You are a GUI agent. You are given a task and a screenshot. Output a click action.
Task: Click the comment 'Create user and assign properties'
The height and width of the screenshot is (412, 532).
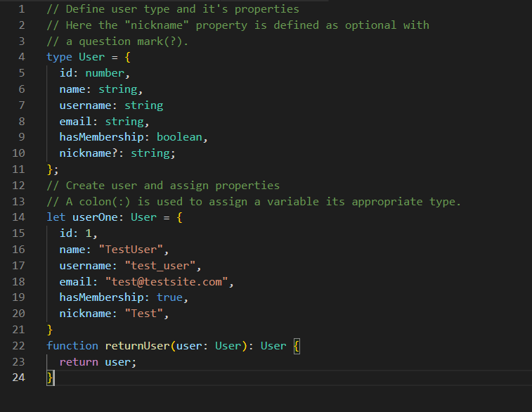pos(172,186)
